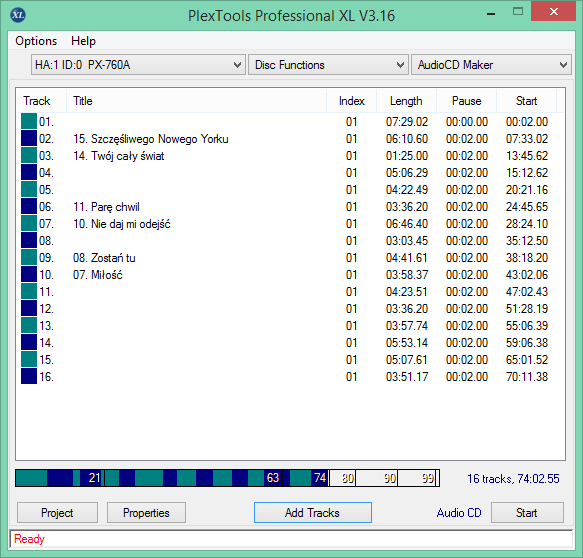Click length value 01:25.00

[x=407, y=156]
